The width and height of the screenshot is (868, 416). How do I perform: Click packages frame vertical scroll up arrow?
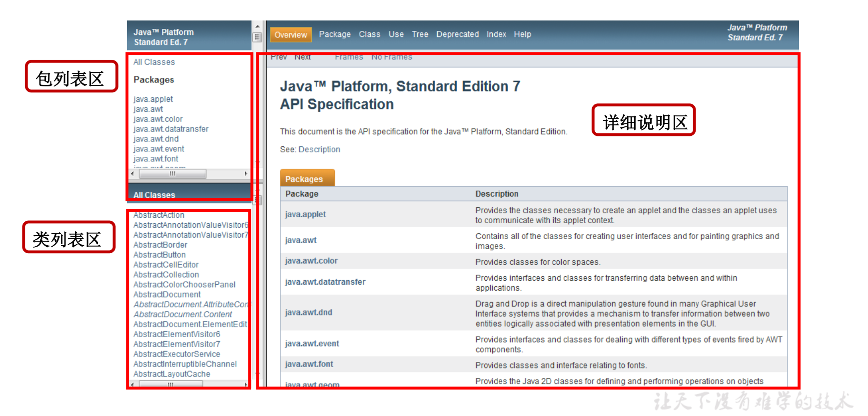(x=258, y=26)
